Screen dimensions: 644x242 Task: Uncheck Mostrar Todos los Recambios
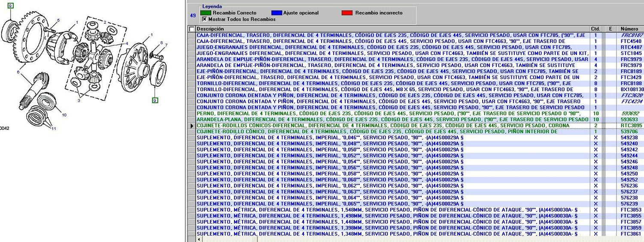point(204,19)
